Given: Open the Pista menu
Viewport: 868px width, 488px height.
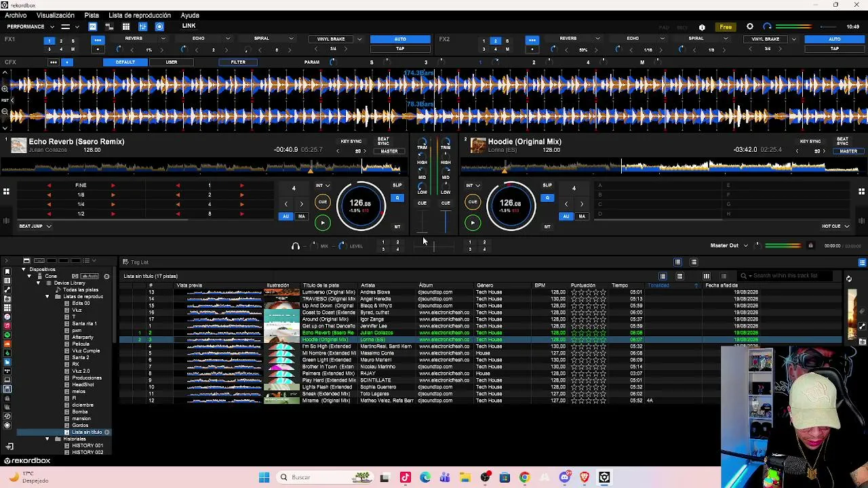Looking at the screenshot, I should click(x=92, y=15).
